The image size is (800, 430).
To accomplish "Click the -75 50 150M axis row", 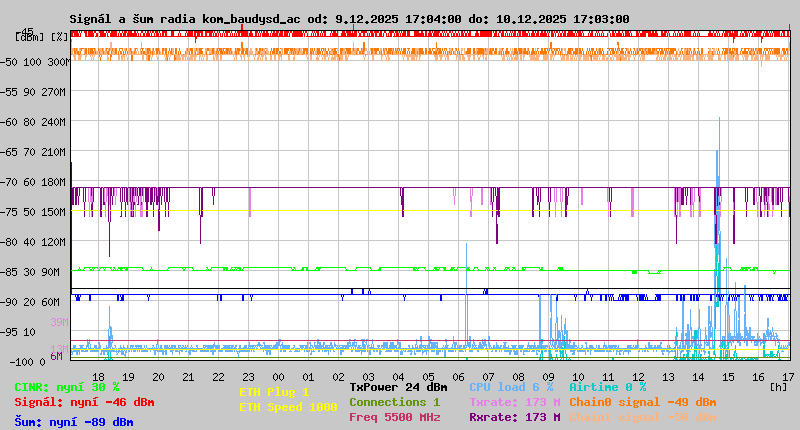I will pyautogui.click(x=33, y=212).
